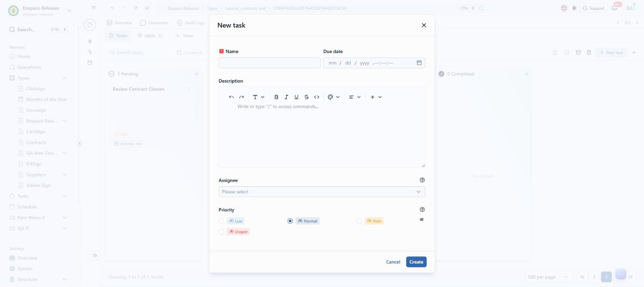Image resolution: width=644 pixels, height=287 pixels.
Task: Open hashtag icon in side rail
Action: [x=90, y=41]
